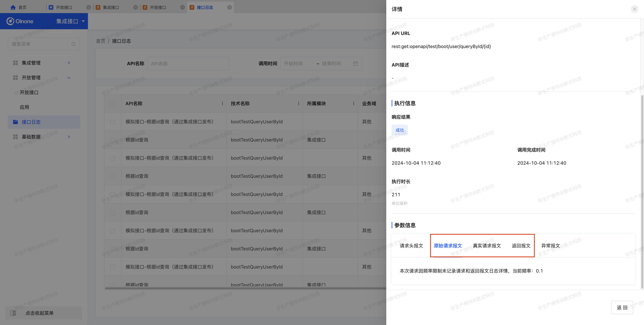
Task: Click the 开放管理 grid icon
Action: click(x=15, y=78)
